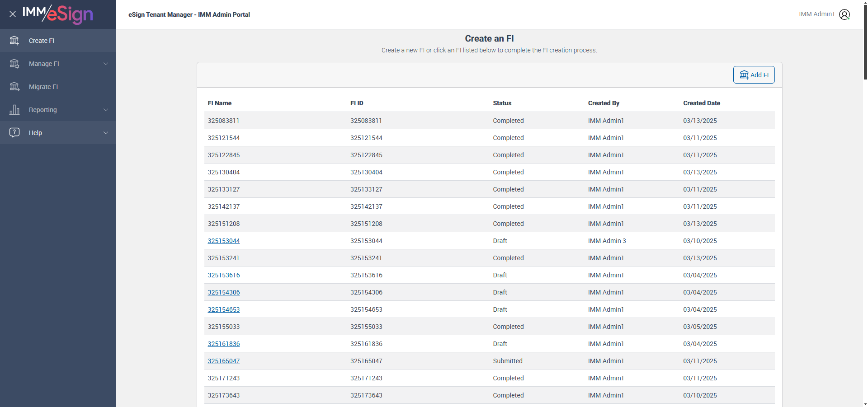Viewport: 868px width, 407px height.
Task: Open the user profile avatar icon
Action: tap(844, 14)
